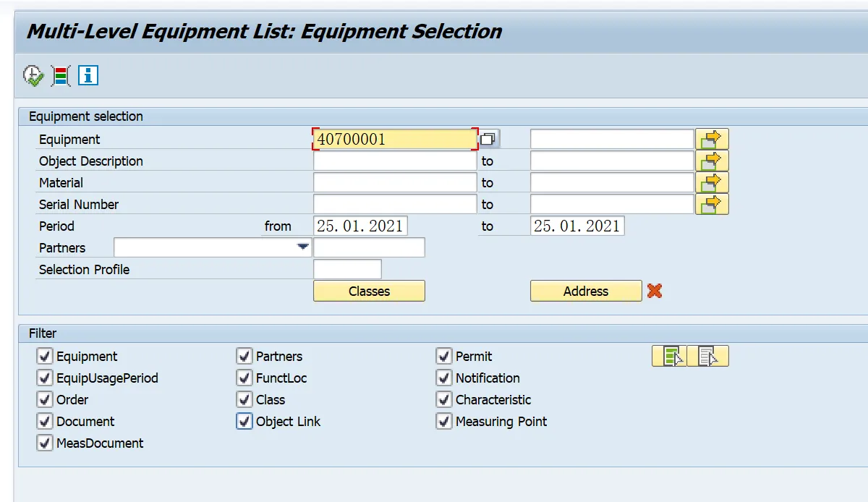868x502 pixels.
Task: Click red X delete address icon
Action: point(655,291)
